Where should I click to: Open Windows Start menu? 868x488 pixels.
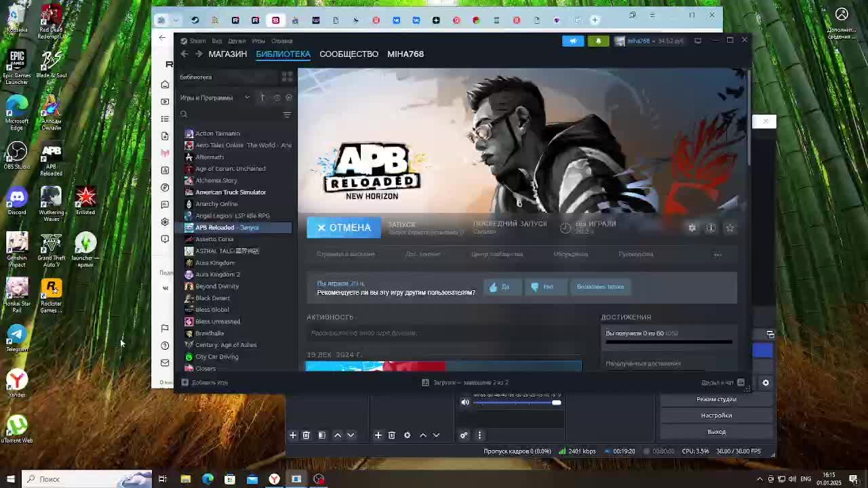tap(10, 479)
